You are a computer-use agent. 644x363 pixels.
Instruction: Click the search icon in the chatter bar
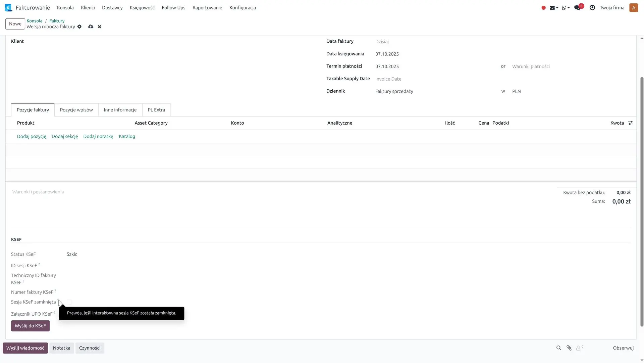click(559, 348)
